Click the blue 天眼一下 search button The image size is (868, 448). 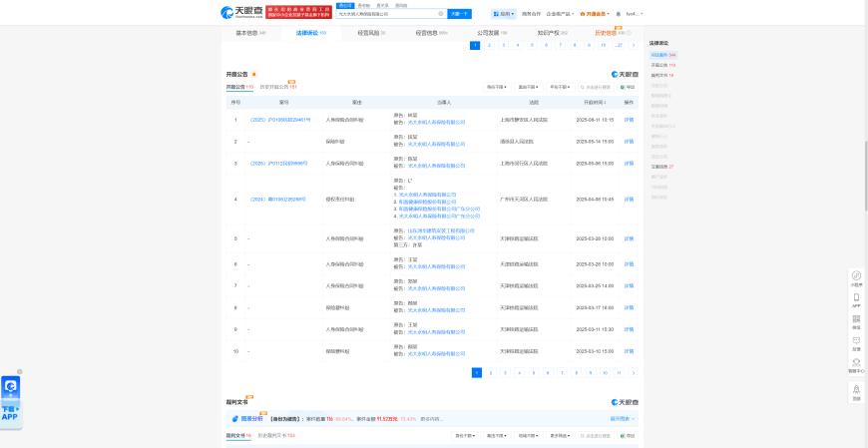(459, 14)
